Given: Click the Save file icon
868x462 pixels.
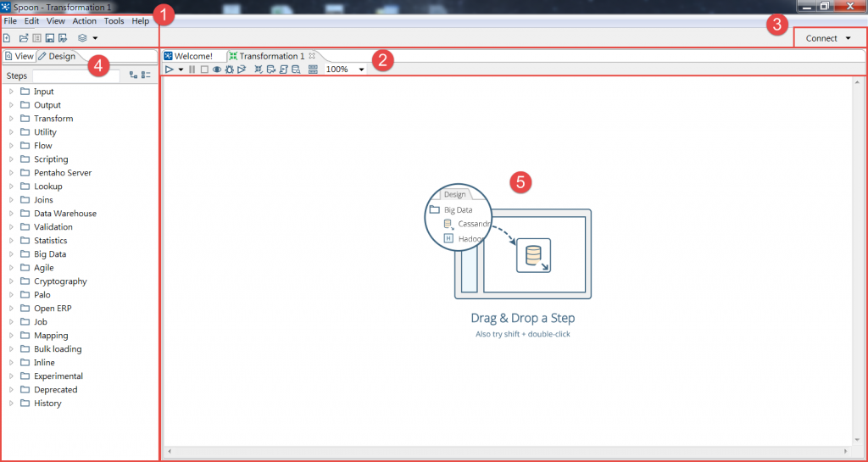Looking at the screenshot, I should click(50, 38).
